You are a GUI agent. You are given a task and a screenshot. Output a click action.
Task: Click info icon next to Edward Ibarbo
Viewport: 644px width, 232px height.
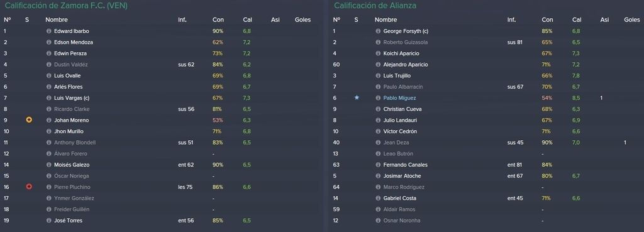point(49,31)
